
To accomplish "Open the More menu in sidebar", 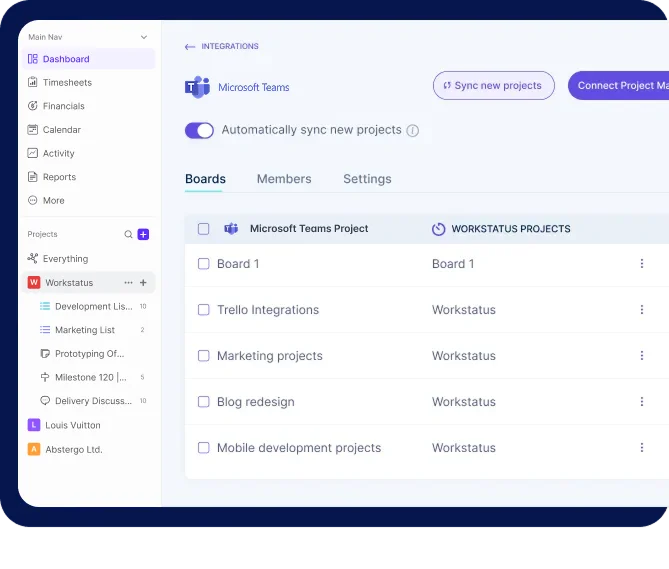I will [x=53, y=201].
